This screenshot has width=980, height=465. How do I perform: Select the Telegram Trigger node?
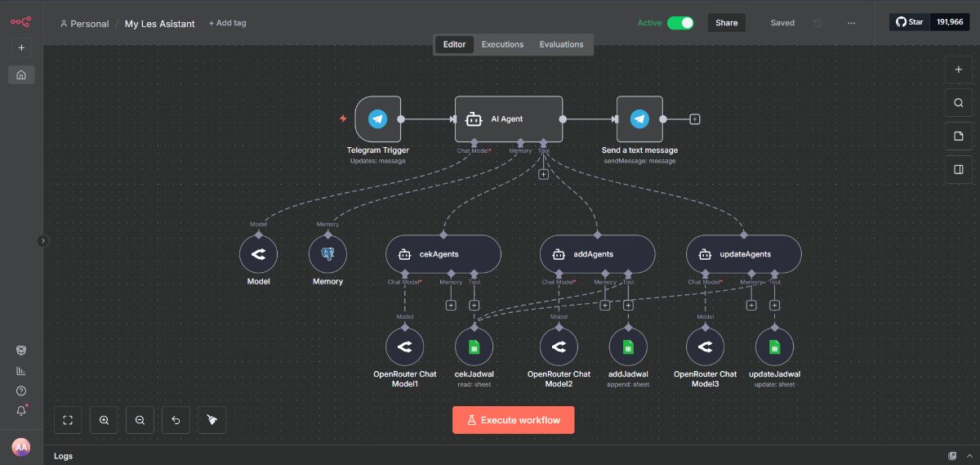378,119
